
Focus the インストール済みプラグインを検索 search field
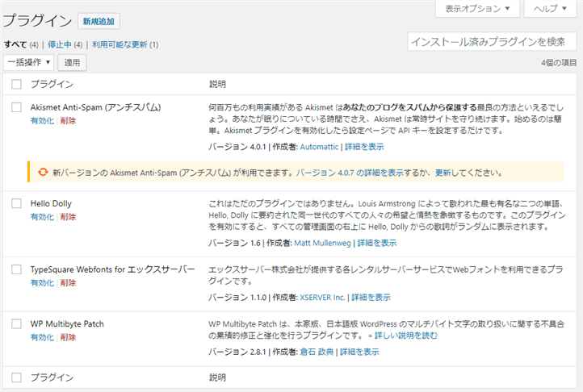(492, 41)
